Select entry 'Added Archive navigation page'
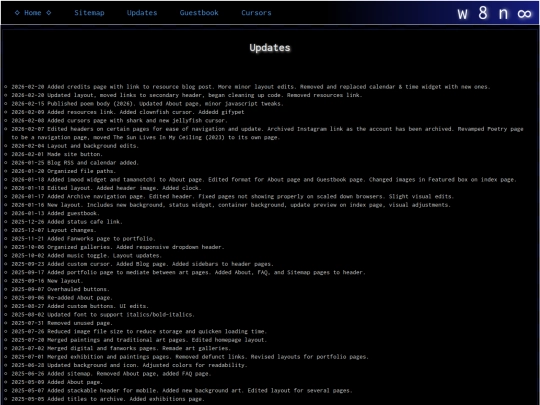The width and height of the screenshot is (540, 405). coord(232,196)
